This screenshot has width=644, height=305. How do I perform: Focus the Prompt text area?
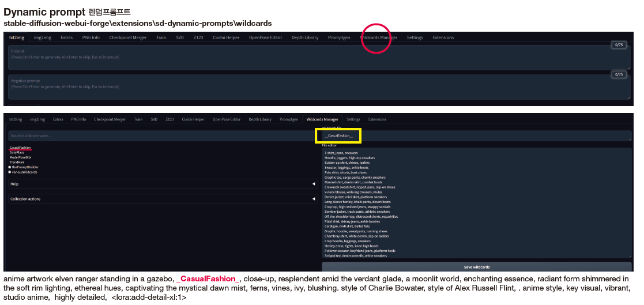[x=319, y=58]
